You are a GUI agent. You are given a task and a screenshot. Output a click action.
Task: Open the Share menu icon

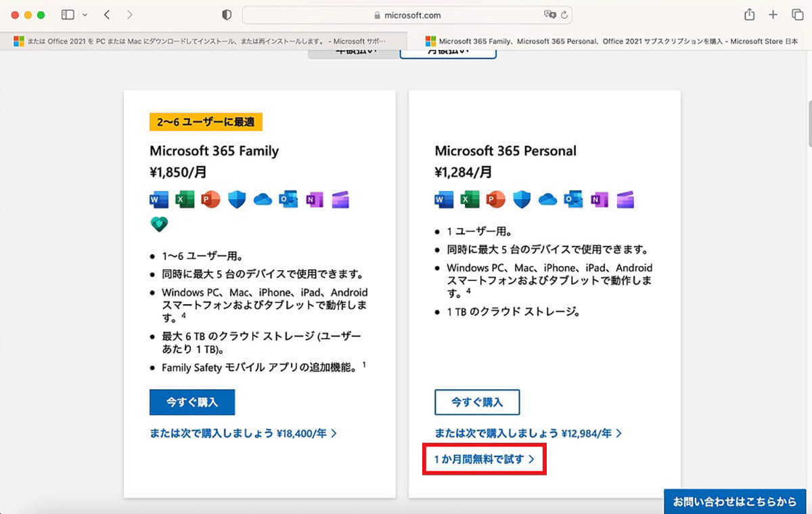pos(749,14)
